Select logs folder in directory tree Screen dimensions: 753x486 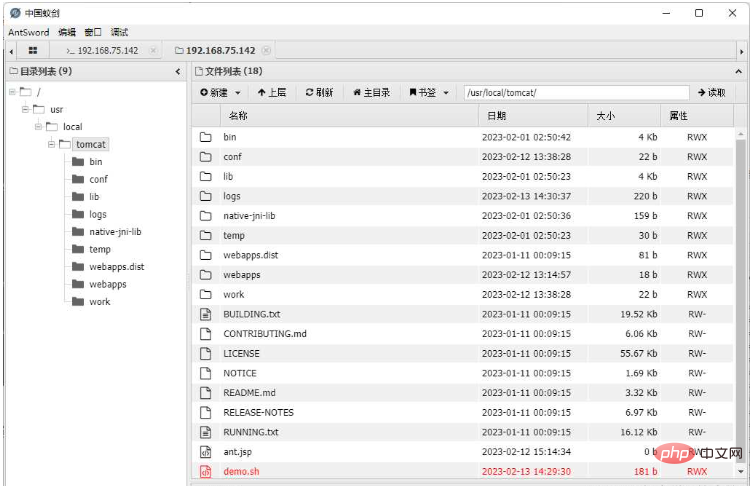[97, 214]
